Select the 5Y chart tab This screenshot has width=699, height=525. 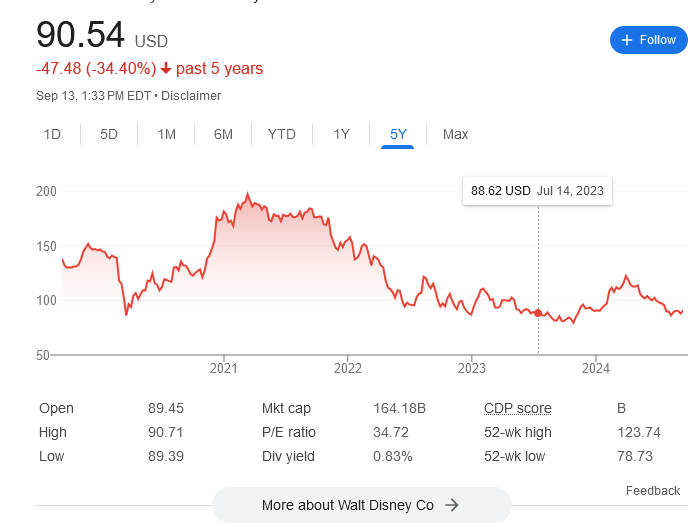click(398, 134)
